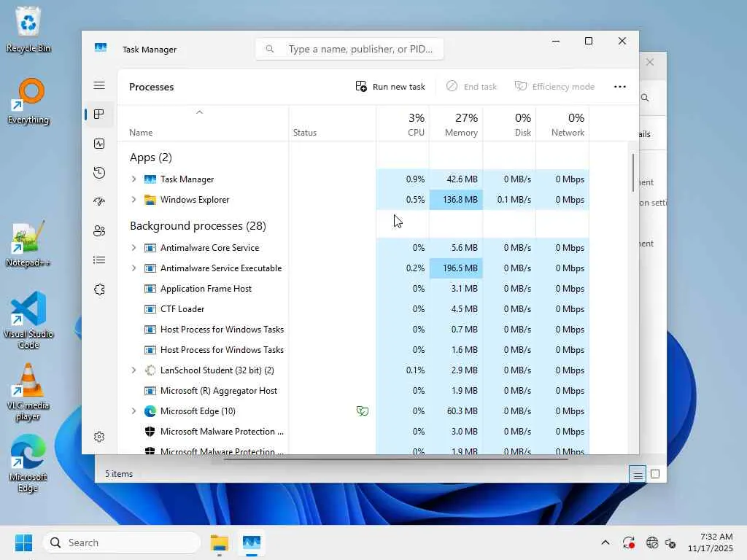Sort processes by the CPU column
Image resolution: width=747 pixels, height=560 pixels.
click(403, 124)
